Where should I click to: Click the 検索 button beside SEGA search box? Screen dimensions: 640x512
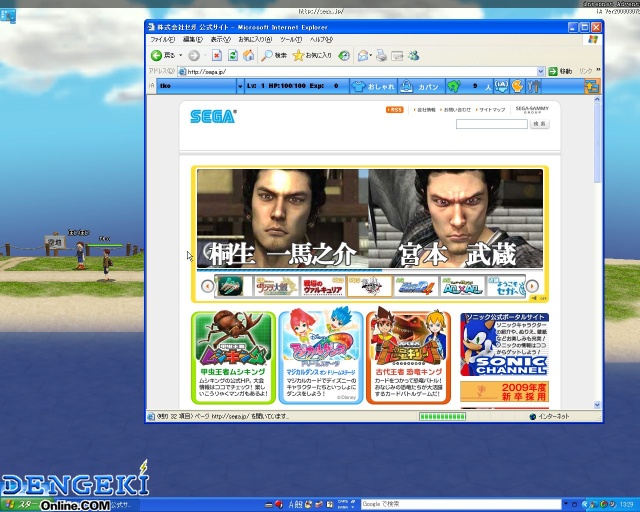[x=540, y=124]
